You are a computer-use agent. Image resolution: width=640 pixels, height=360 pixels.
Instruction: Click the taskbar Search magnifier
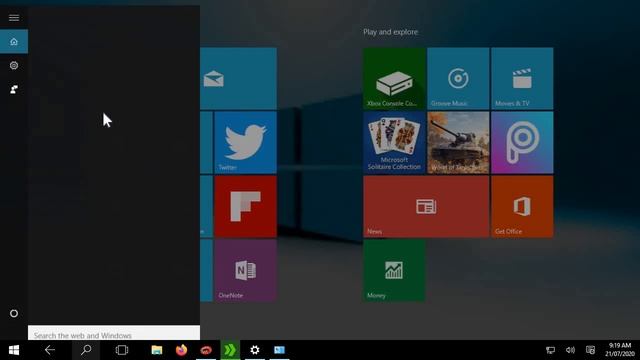coord(86,350)
